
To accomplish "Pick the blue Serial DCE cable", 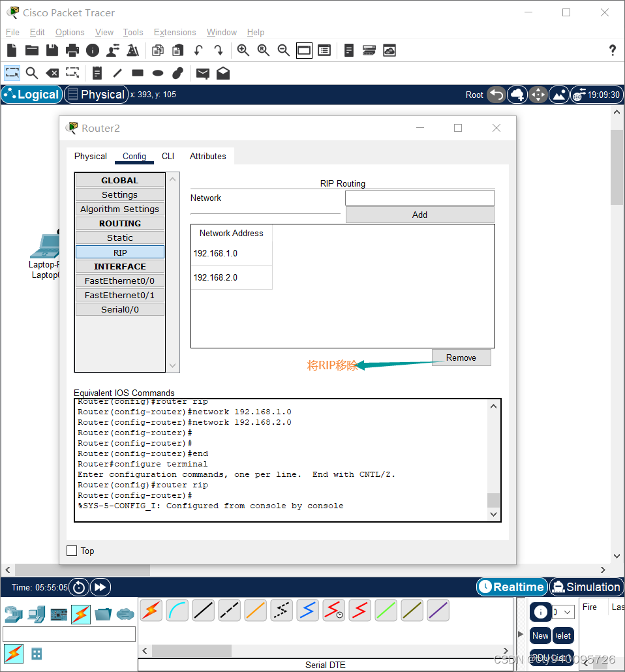I will coord(308,610).
